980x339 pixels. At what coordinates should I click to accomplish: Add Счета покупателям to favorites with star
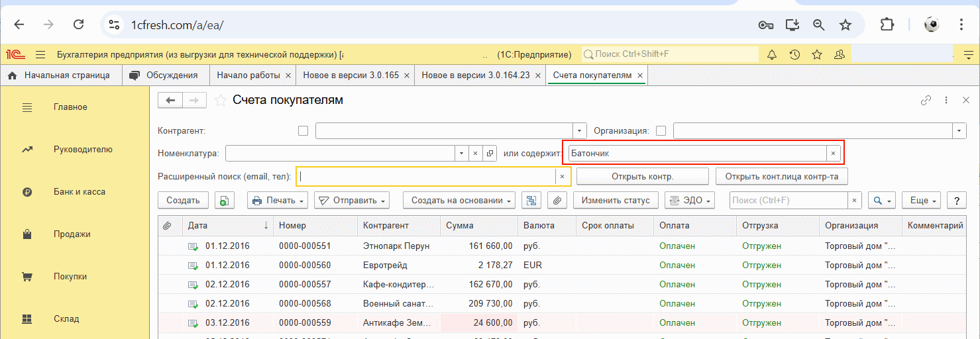click(221, 101)
